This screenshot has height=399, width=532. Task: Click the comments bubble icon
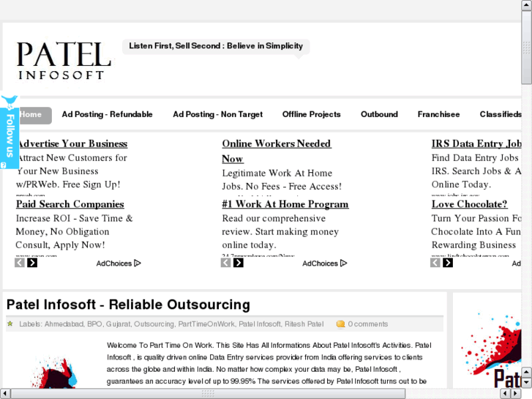pyautogui.click(x=340, y=324)
